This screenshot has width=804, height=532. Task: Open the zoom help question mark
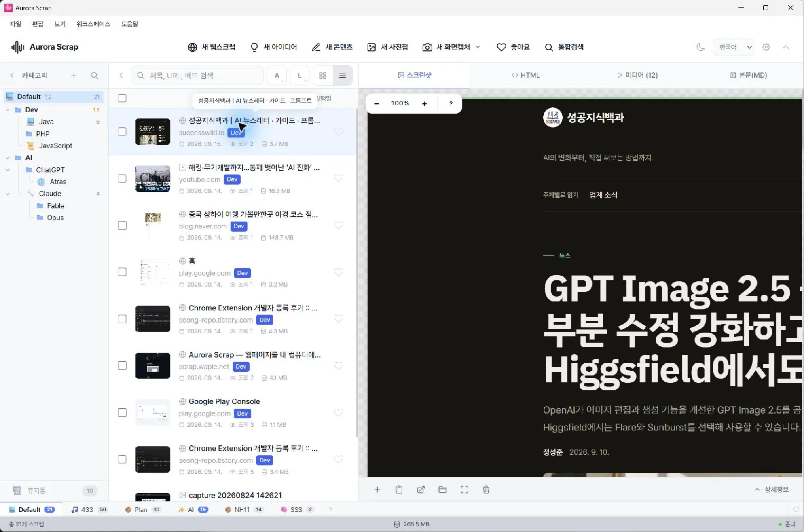click(x=451, y=104)
